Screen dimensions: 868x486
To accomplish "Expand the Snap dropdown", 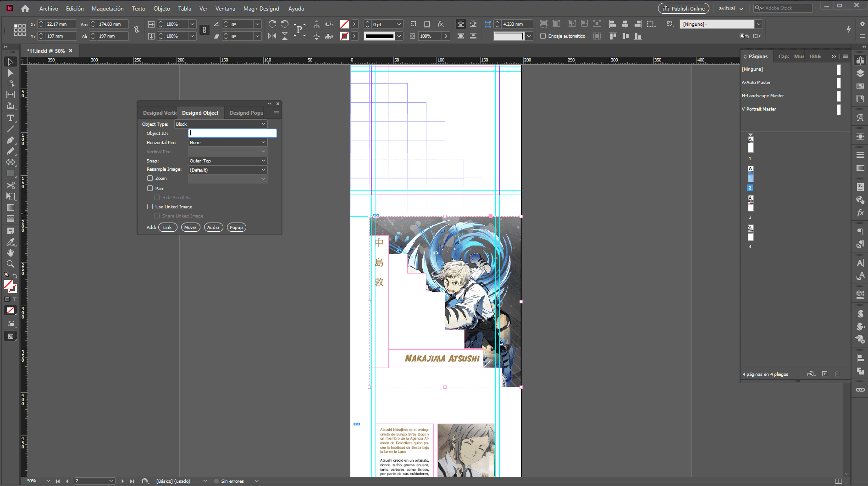I will coord(227,161).
